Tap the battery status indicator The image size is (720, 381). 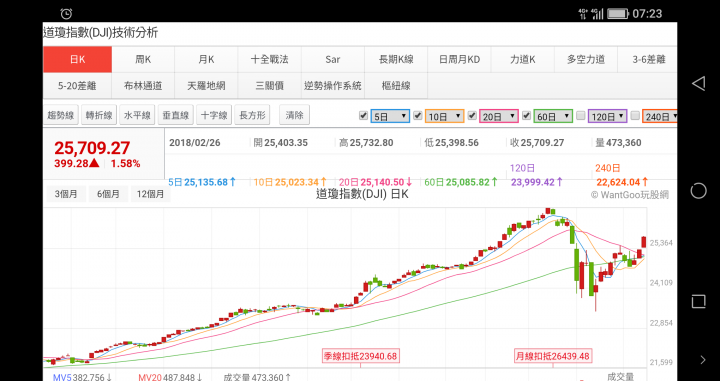(618, 14)
